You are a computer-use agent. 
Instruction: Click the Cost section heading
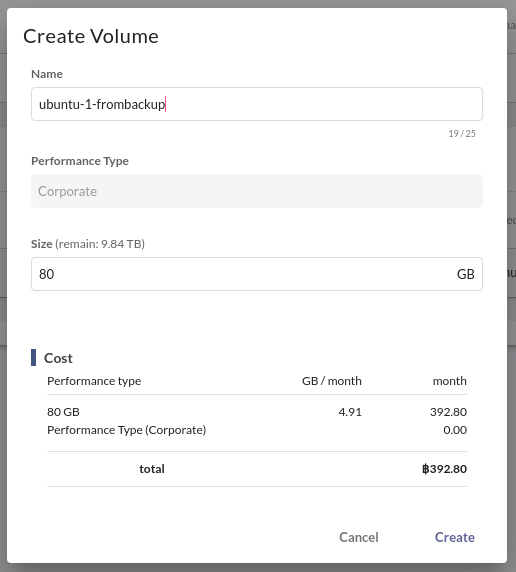tap(58, 358)
